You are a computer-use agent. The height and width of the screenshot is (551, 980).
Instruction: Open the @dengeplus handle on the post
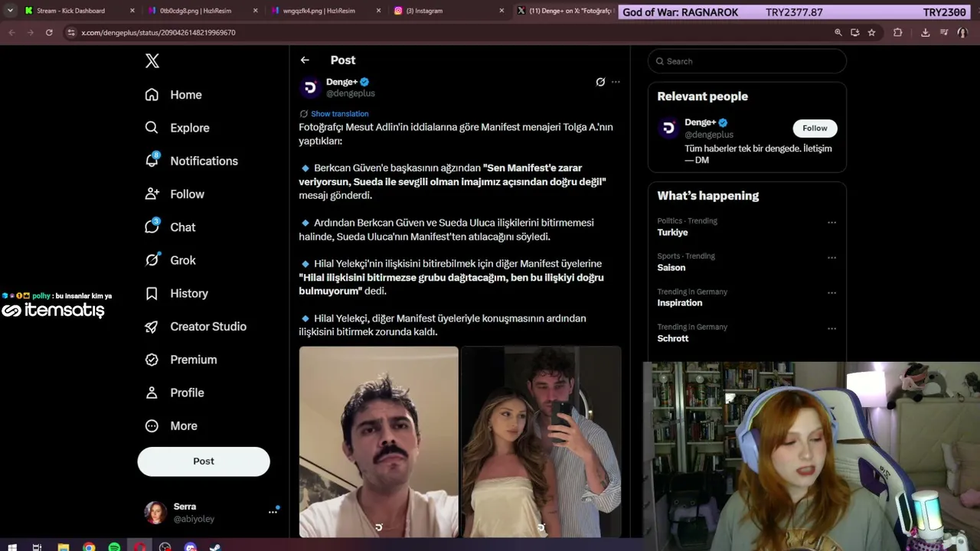[x=351, y=93]
